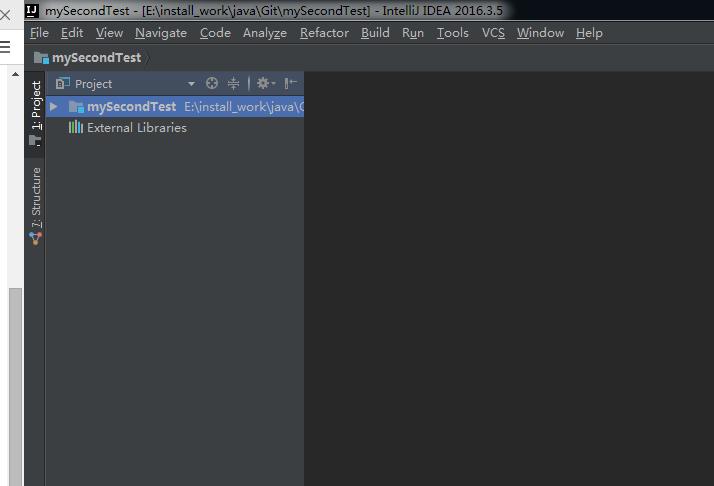Toggle the 1: Project tool window tab
The image size is (714, 486).
point(36,114)
